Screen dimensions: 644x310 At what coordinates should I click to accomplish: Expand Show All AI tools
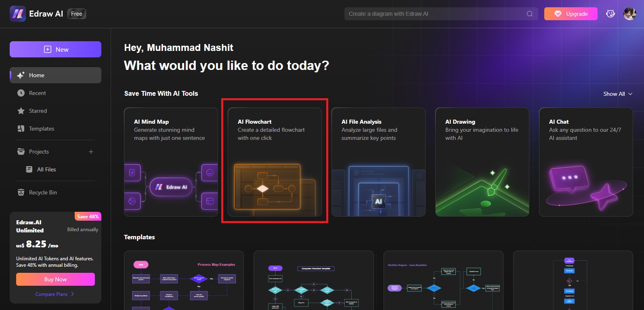(x=618, y=94)
